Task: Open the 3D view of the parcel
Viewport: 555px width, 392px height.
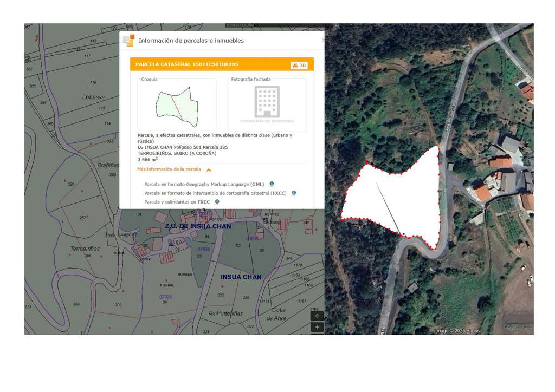Action: pos(299,65)
